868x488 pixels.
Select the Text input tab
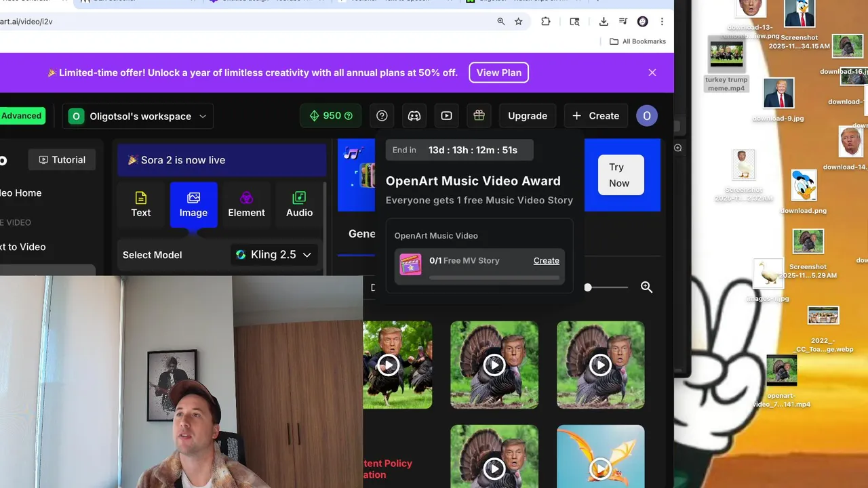tap(141, 205)
